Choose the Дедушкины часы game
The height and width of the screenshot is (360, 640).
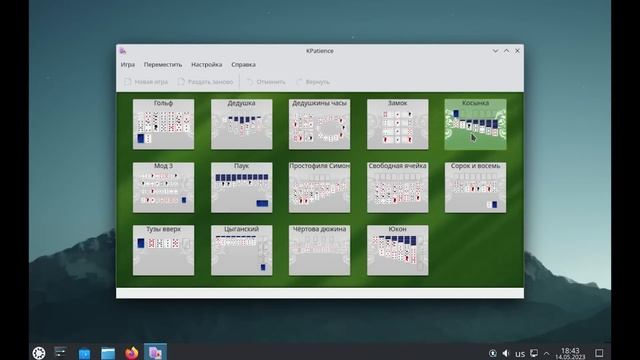[320, 124]
